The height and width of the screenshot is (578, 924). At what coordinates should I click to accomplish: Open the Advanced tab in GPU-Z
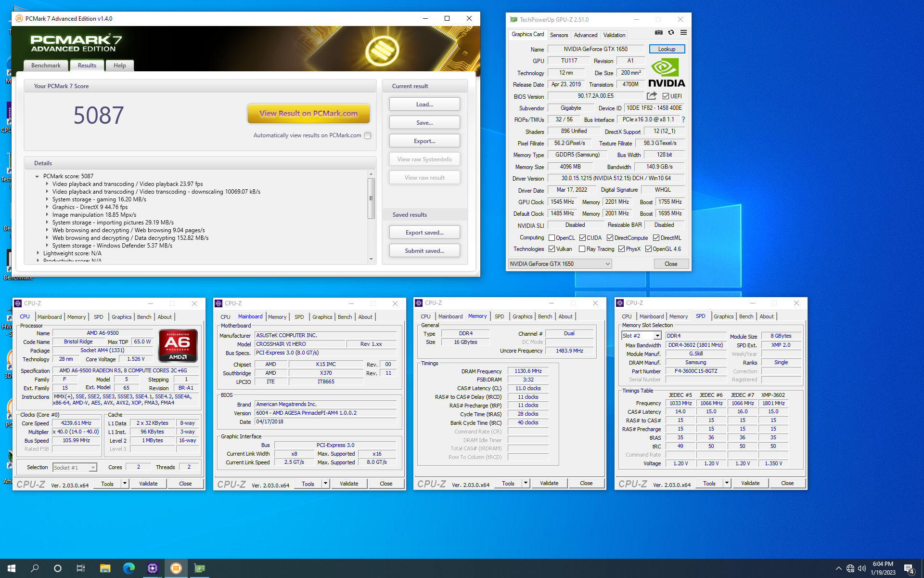click(585, 35)
